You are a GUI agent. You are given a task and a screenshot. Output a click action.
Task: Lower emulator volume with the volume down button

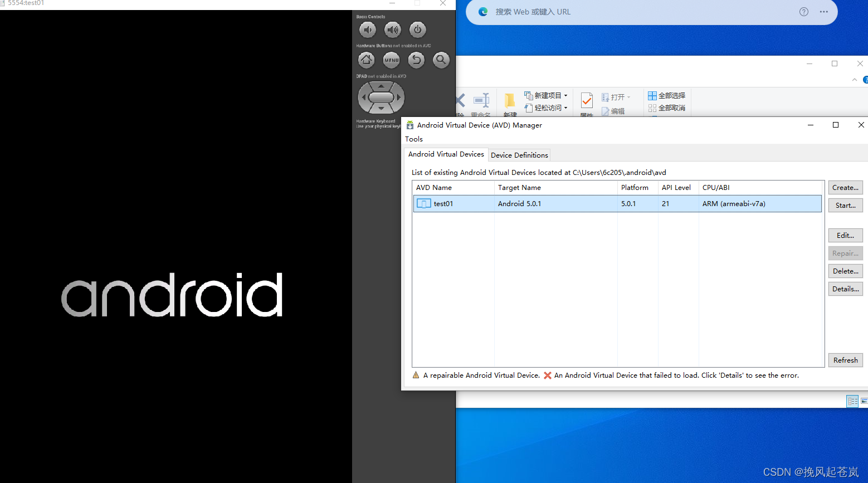(368, 30)
